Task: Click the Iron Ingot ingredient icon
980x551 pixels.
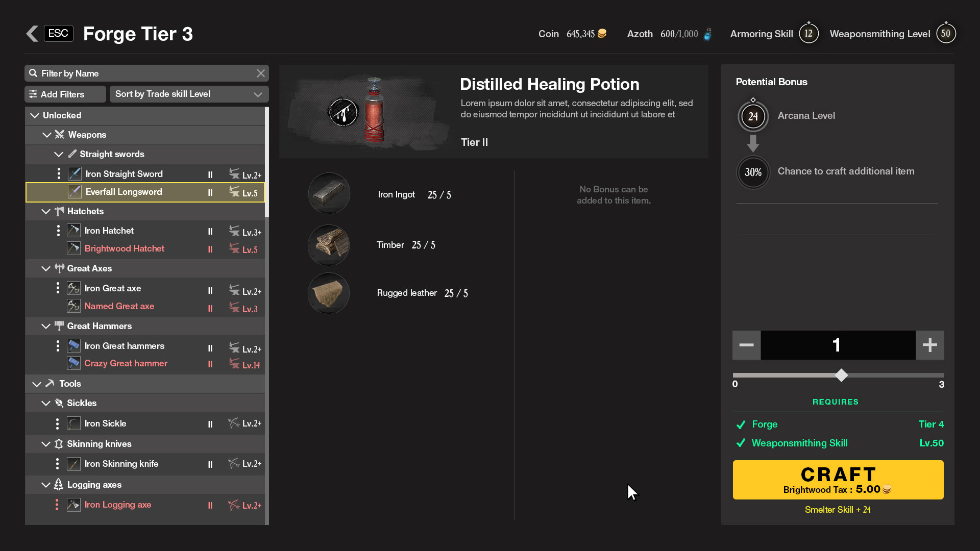Action: [x=329, y=194]
